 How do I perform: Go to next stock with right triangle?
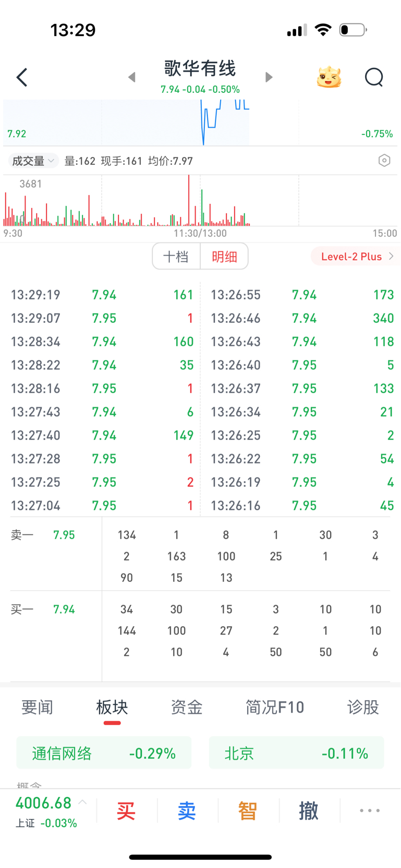pos(269,78)
